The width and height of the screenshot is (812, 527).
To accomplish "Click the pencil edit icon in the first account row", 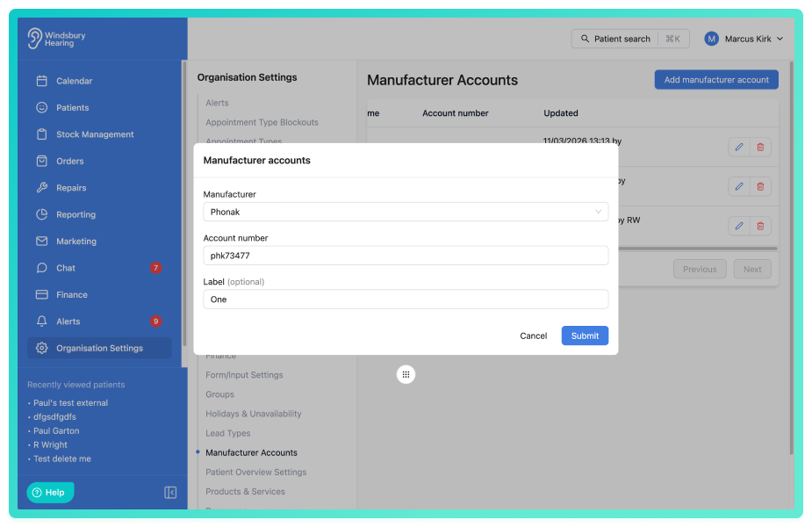I will pyautogui.click(x=739, y=148).
